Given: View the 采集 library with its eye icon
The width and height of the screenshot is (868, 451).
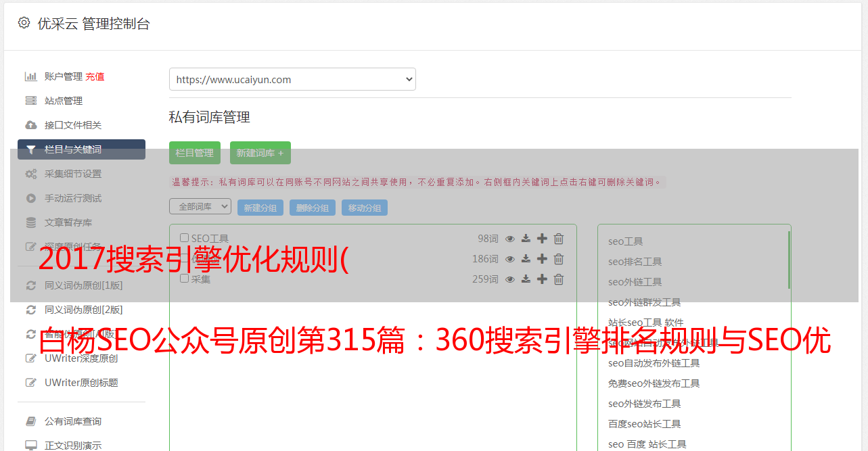Looking at the screenshot, I should [510, 279].
